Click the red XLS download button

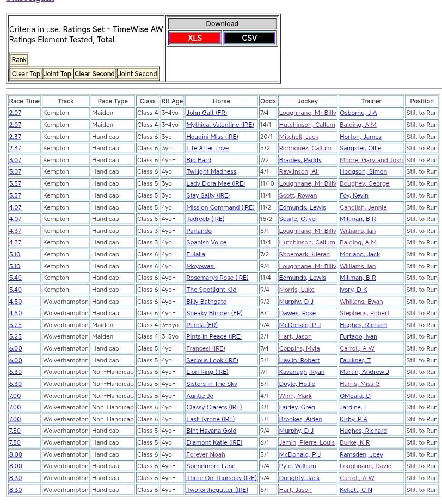tap(194, 38)
